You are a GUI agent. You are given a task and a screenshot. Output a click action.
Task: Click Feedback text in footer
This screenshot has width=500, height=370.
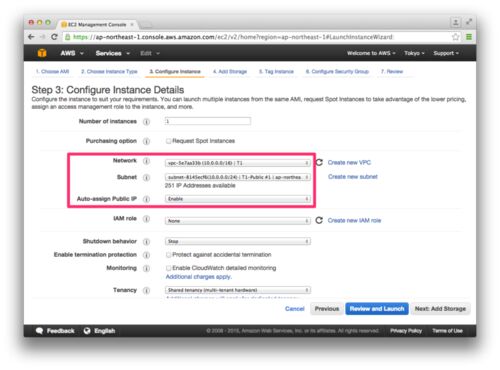point(60,331)
